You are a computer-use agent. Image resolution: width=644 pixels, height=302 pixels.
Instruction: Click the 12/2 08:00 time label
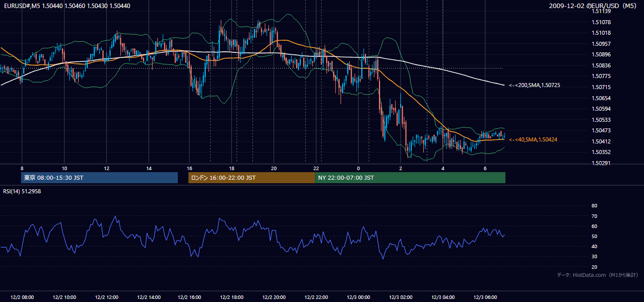point(22,297)
